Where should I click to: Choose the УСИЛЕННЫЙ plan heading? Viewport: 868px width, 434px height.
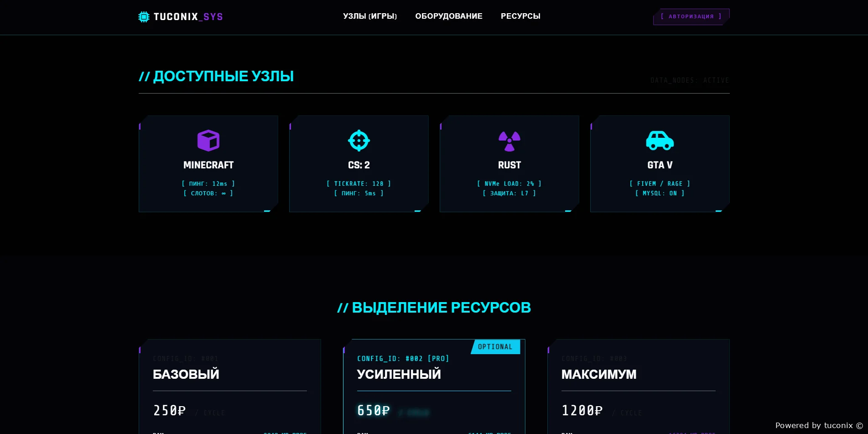[399, 374]
